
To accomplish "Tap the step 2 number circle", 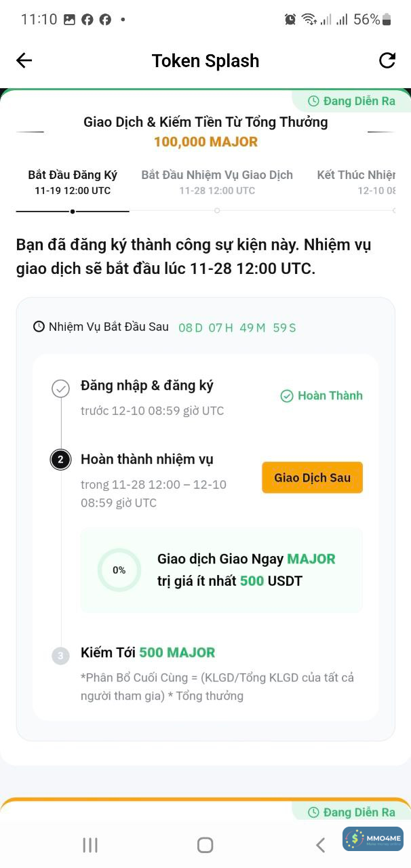I will coord(60,460).
